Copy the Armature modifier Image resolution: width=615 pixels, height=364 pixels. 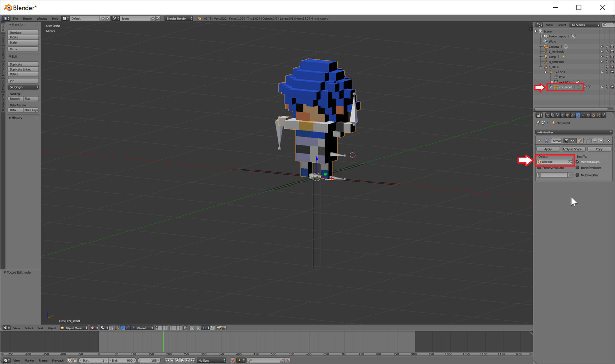click(599, 149)
